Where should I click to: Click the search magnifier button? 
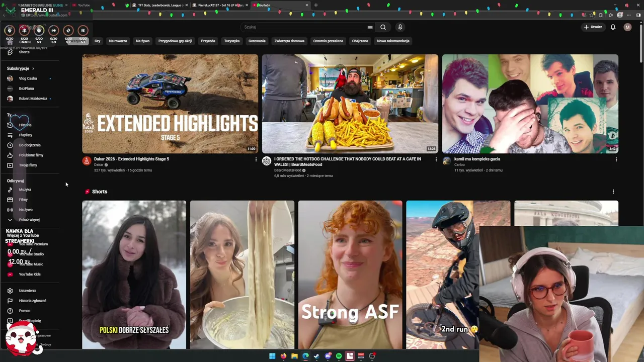pyautogui.click(x=383, y=27)
